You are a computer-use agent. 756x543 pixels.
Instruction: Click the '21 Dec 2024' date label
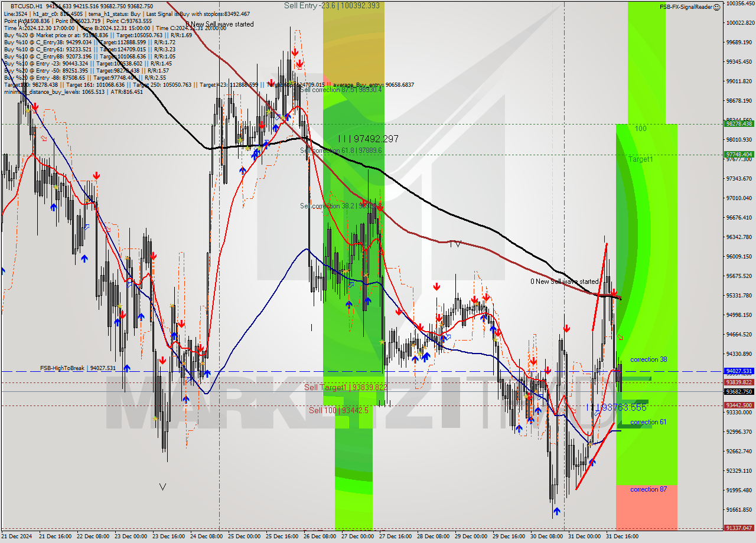pyautogui.click(x=18, y=537)
